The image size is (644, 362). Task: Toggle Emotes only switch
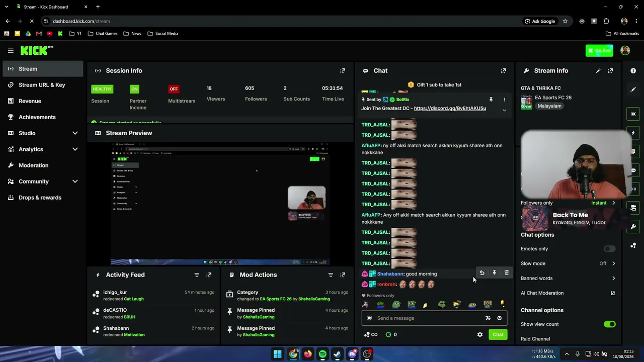pyautogui.click(x=609, y=249)
